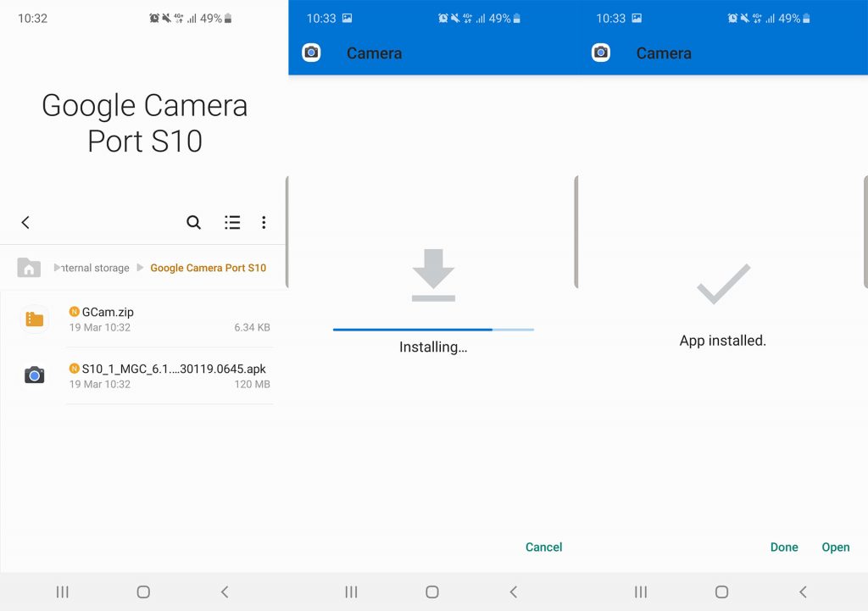Tap battery icon in file manager status bar
Viewport: 868px width, 611px height.
click(228, 19)
